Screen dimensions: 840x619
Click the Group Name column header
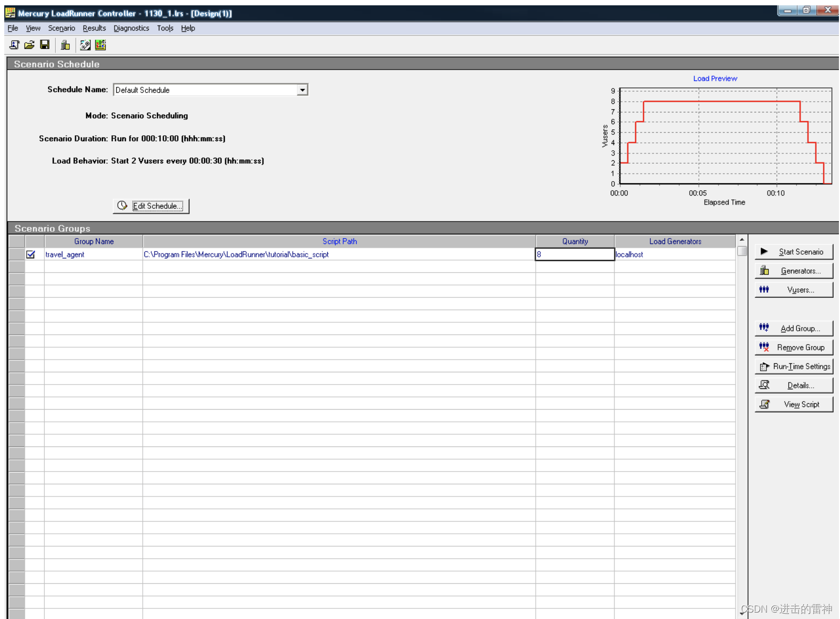point(94,241)
